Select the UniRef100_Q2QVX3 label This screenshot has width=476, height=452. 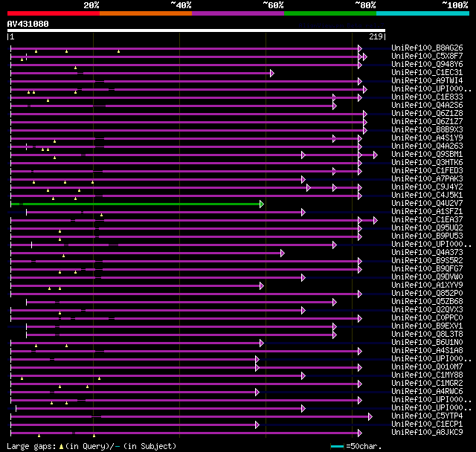coord(427,310)
